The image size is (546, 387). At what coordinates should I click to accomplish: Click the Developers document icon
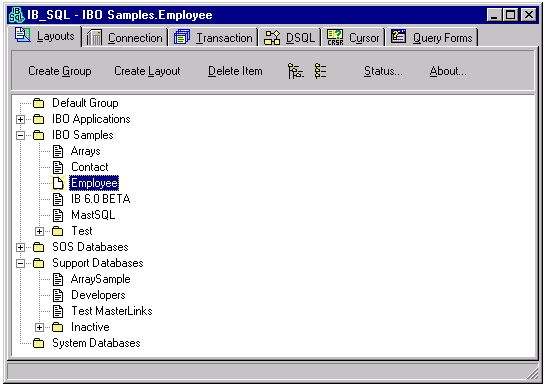click(x=58, y=295)
